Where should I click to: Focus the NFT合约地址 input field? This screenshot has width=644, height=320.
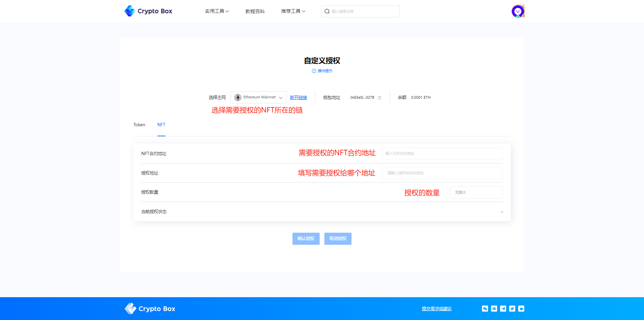click(x=442, y=153)
